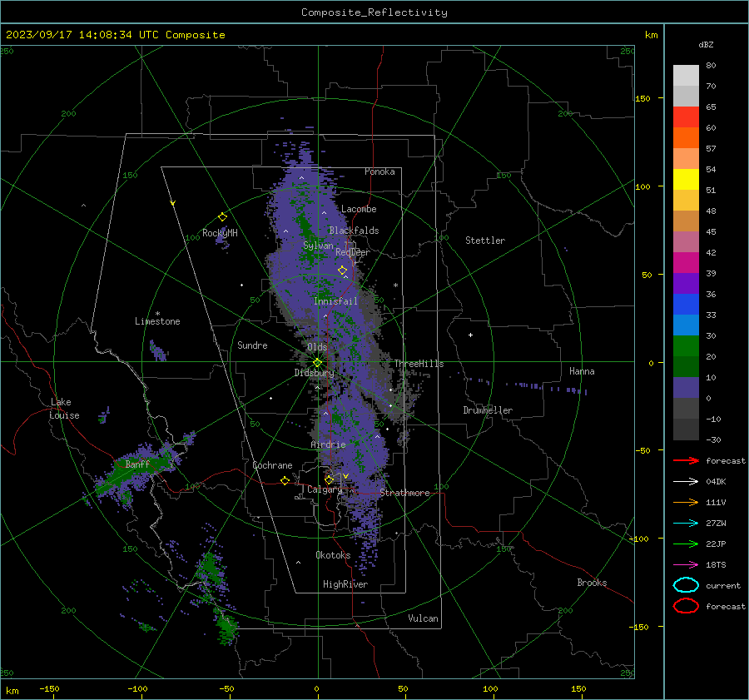The height and width of the screenshot is (700, 749).
Task: Select the white 04DK arrow legend icon
Action: [686, 481]
